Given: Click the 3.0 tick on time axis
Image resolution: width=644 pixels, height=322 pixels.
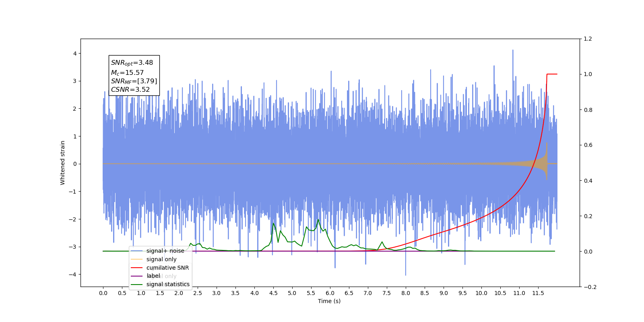Looking at the screenshot, I should tap(217, 293).
